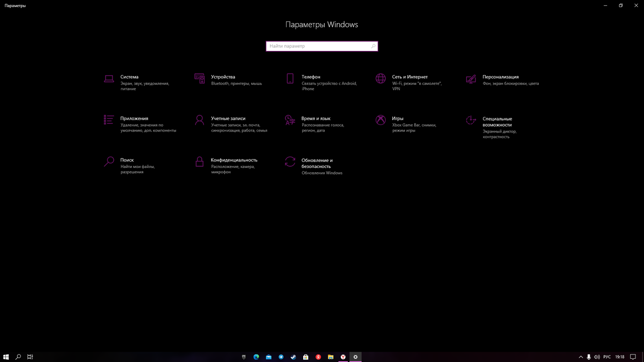Screen dimensions: 644x362
Task: Open the Игры Xbox icon
Action: pyautogui.click(x=380, y=120)
